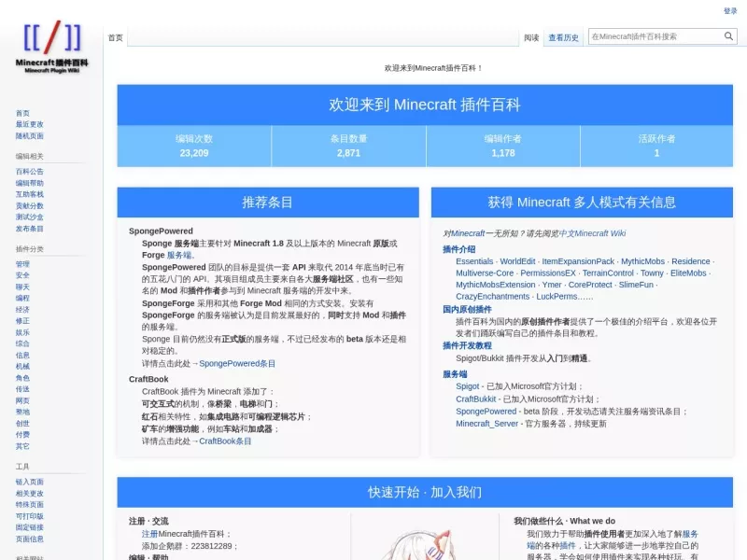This screenshot has height=560, width=747.
Task: Open the MythicMobs plugin link
Action: (x=642, y=261)
